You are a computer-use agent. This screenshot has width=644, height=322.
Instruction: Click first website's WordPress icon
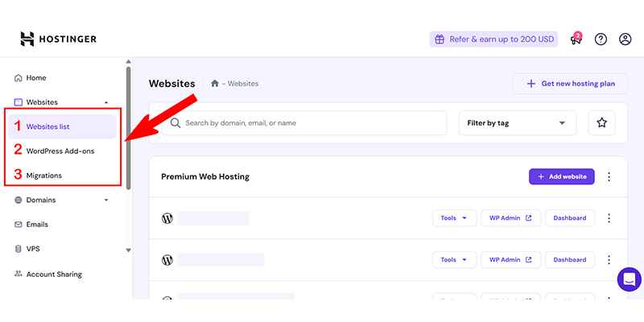[x=167, y=218]
